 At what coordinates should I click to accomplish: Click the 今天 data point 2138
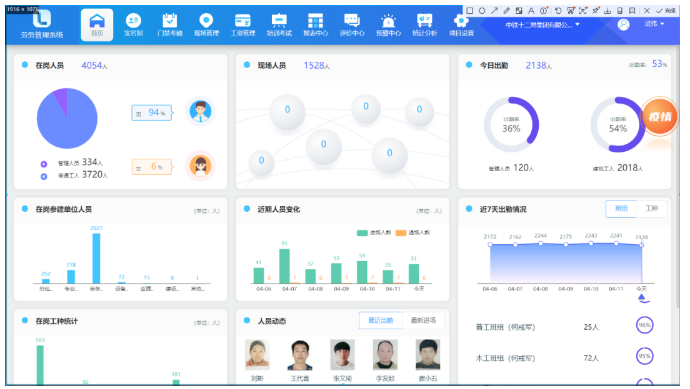pyautogui.click(x=642, y=245)
